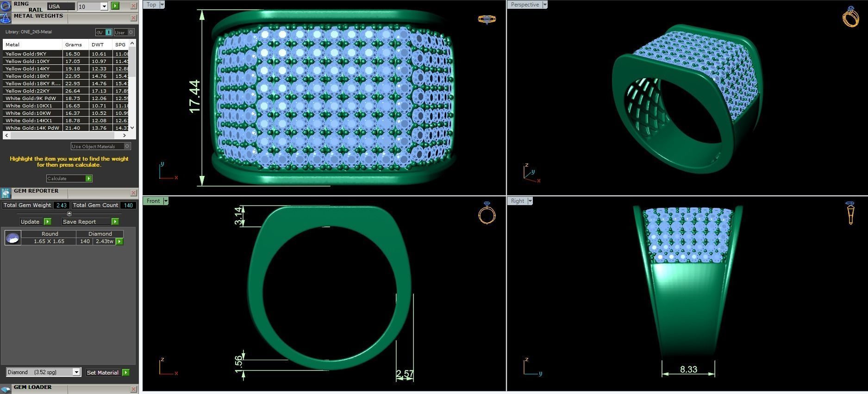The height and width of the screenshot is (394, 868).
Task: Open the Diamond (3.52 spg) material dropdown
Action: tap(76, 372)
